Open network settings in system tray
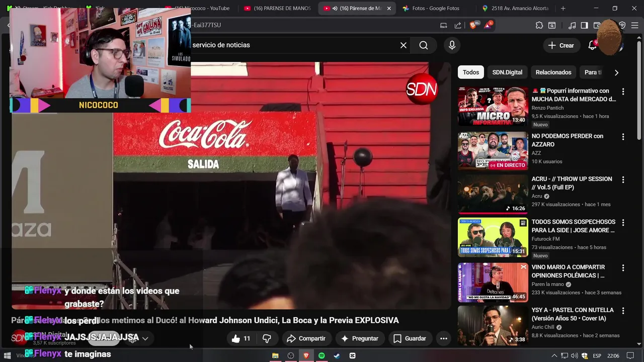This screenshot has width=644, height=362. coord(565,355)
